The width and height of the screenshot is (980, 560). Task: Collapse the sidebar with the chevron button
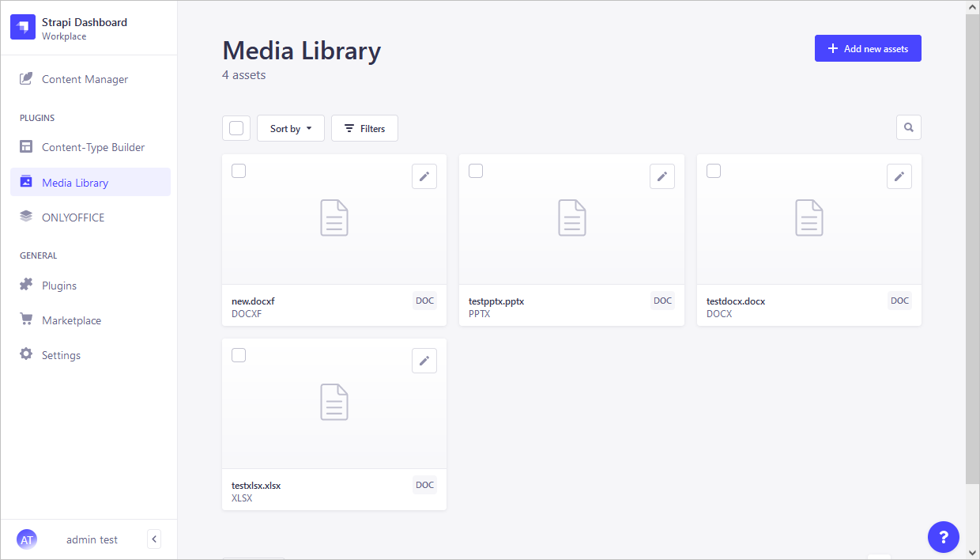pos(154,539)
